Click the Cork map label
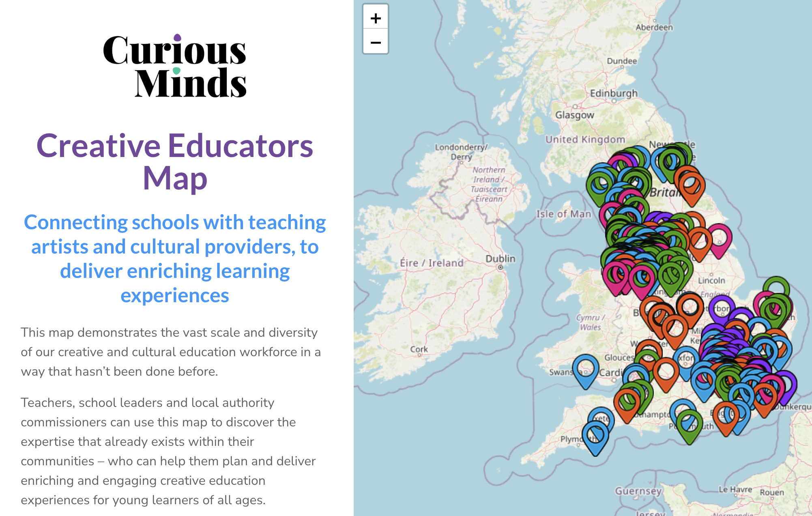The image size is (812, 516). (x=419, y=349)
